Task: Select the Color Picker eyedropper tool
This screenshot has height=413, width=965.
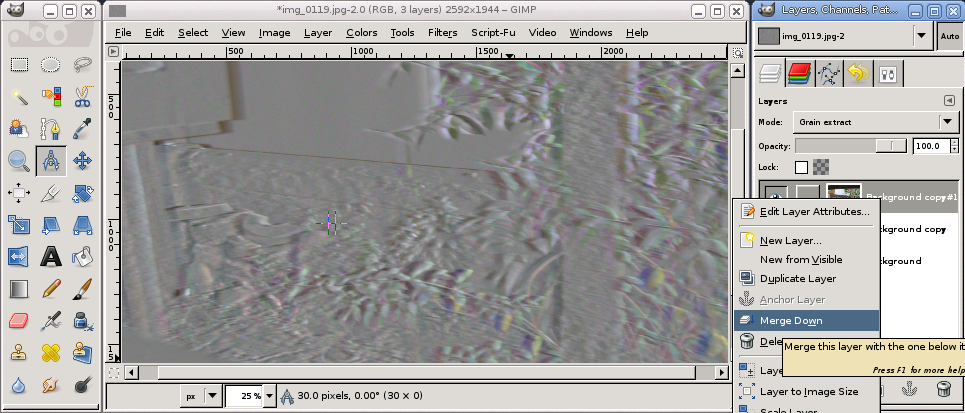Action: (83, 129)
